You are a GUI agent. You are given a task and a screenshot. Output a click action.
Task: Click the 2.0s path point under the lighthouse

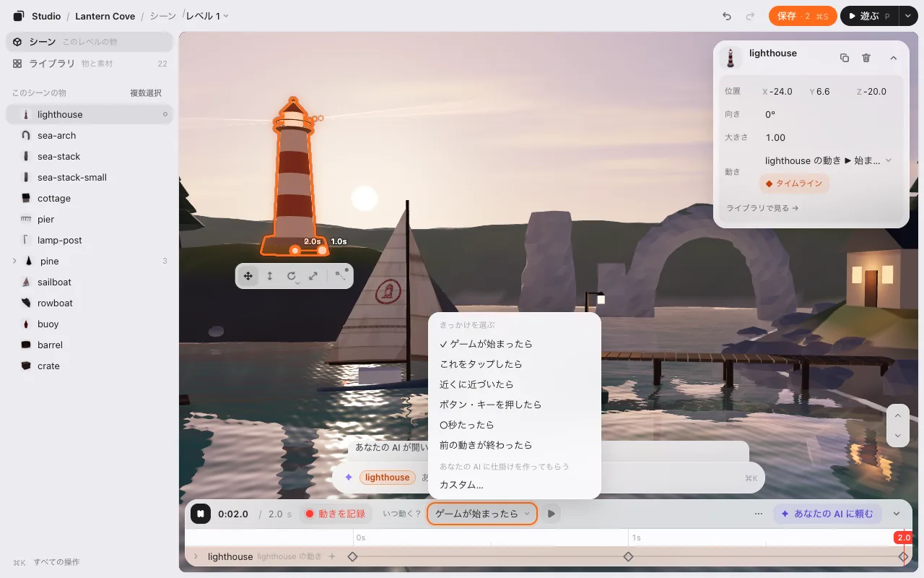[295, 250]
